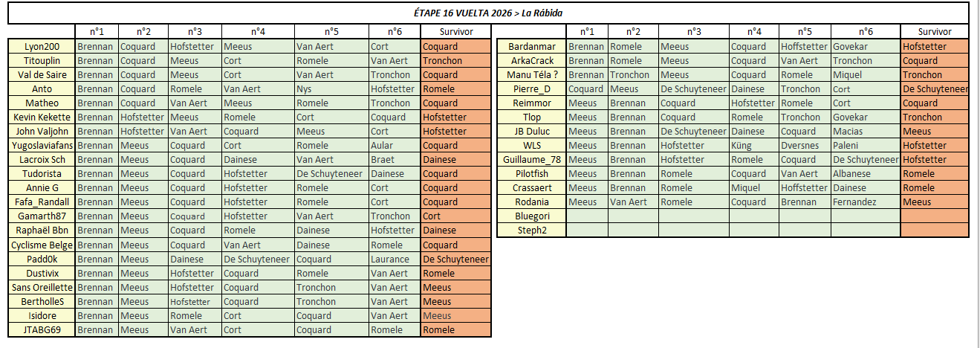Click the Lyon200 name cell
980x348 pixels.
pyautogui.click(x=42, y=46)
